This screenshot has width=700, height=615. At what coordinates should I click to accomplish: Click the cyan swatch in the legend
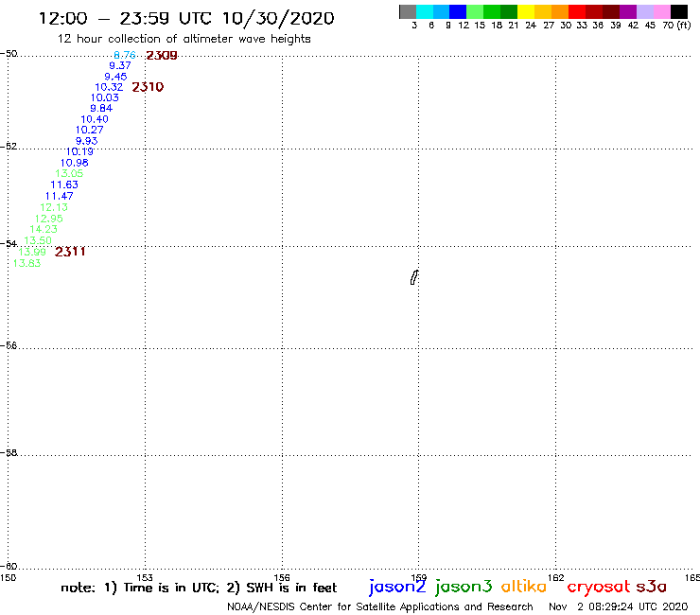coord(425,11)
